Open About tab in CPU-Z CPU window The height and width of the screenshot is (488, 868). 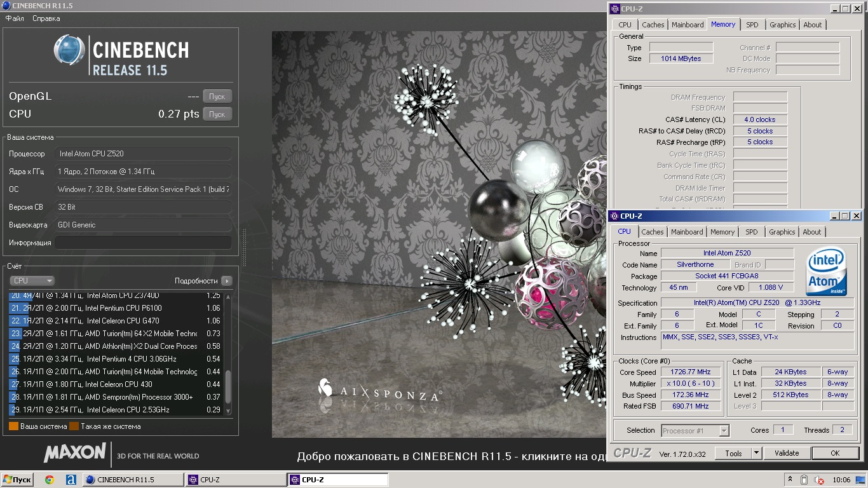[x=811, y=232]
